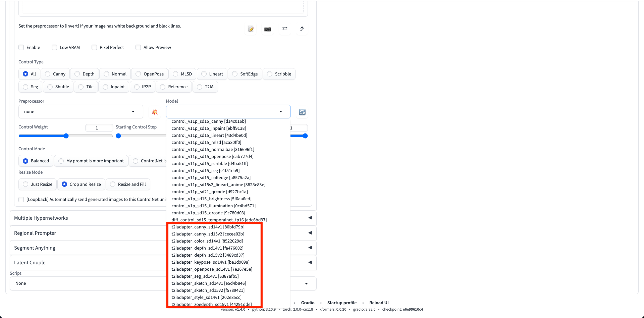This screenshot has height=318, width=644.
Task: Select t2iadapter_canny_sd14v1 from the model list
Action: coord(208,227)
